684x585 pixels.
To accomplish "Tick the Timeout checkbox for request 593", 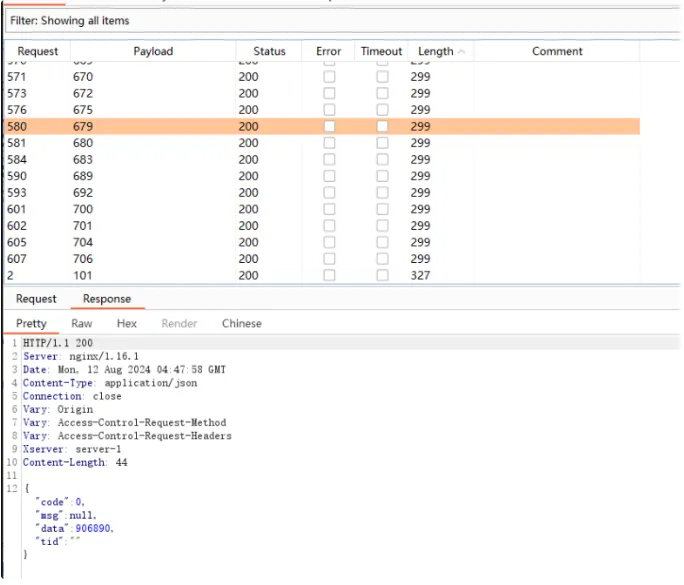I will [382, 193].
